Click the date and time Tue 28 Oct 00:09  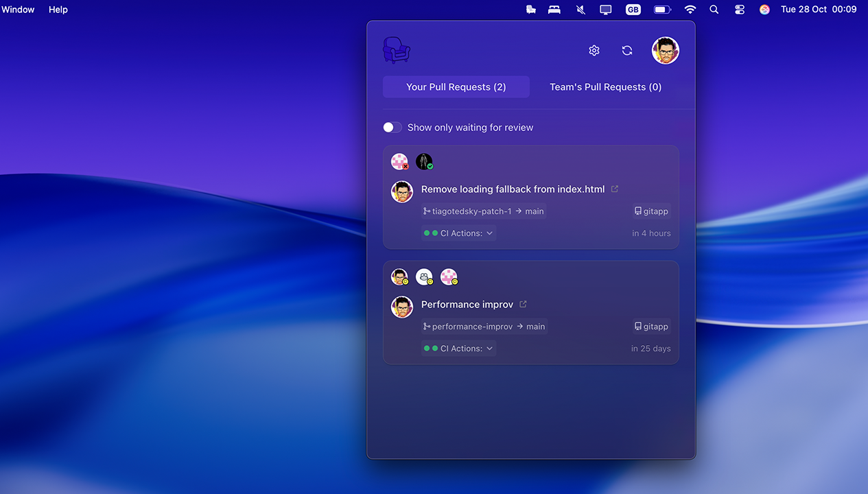819,10
